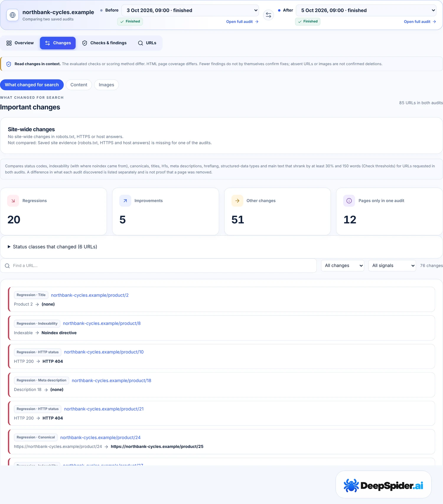This screenshot has height=504, width=443.
Task: Expand Status classes that changed section
Action: pos(52,247)
